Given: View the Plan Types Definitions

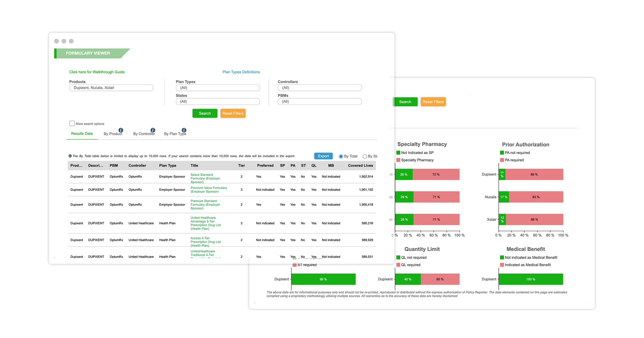Looking at the screenshot, I should click(241, 72).
